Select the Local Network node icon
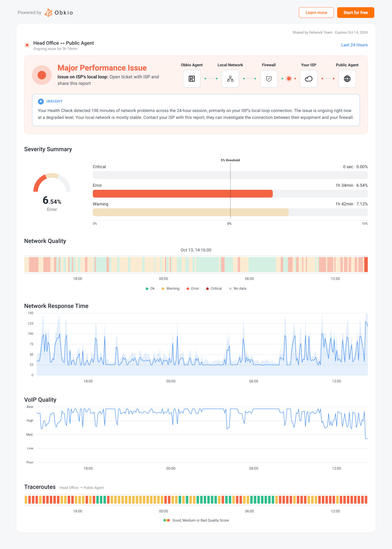Viewport: 392px width, 549px height. click(x=230, y=79)
